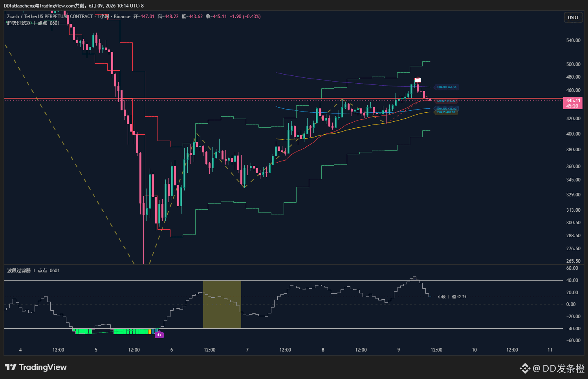Click the header text DDfatiaocheng与TradingView.com共创

44,6
